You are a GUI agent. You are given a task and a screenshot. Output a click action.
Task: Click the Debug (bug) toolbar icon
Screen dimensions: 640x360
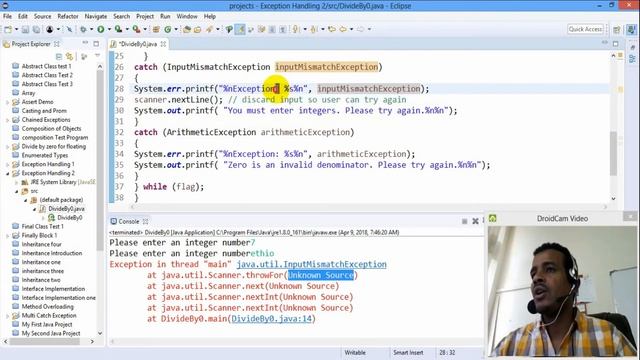point(83,29)
